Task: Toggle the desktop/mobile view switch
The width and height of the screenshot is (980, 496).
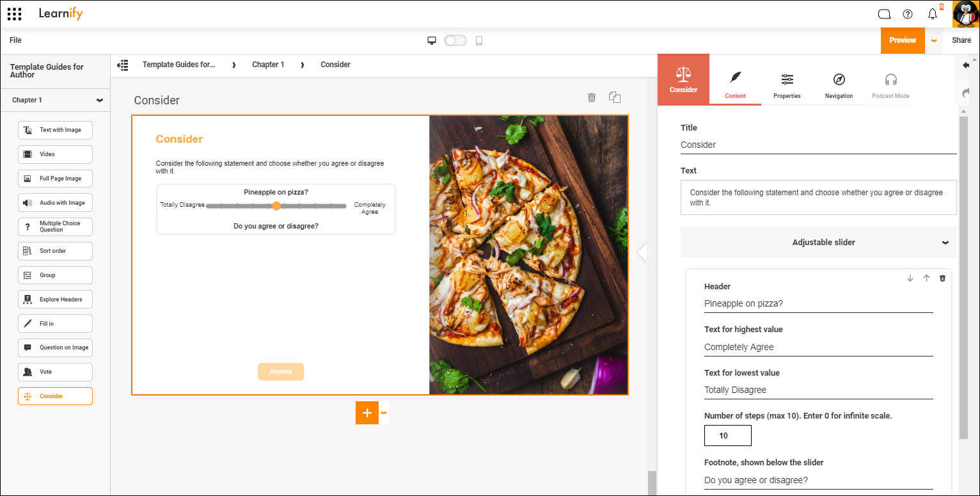Action: pyautogui.click(x=455, y=40)
